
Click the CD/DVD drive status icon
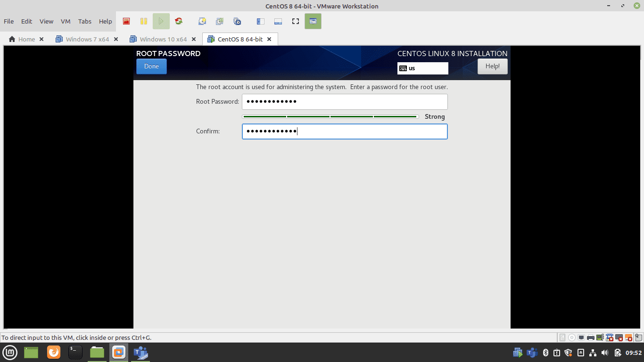click(572, 337)
